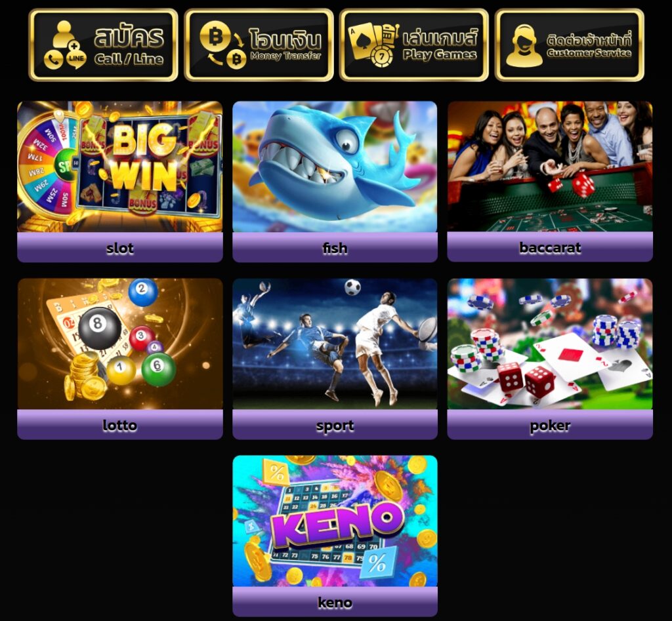Choose the keno label bar
This screenshot has height=621, width=672.
coord(335,602)
